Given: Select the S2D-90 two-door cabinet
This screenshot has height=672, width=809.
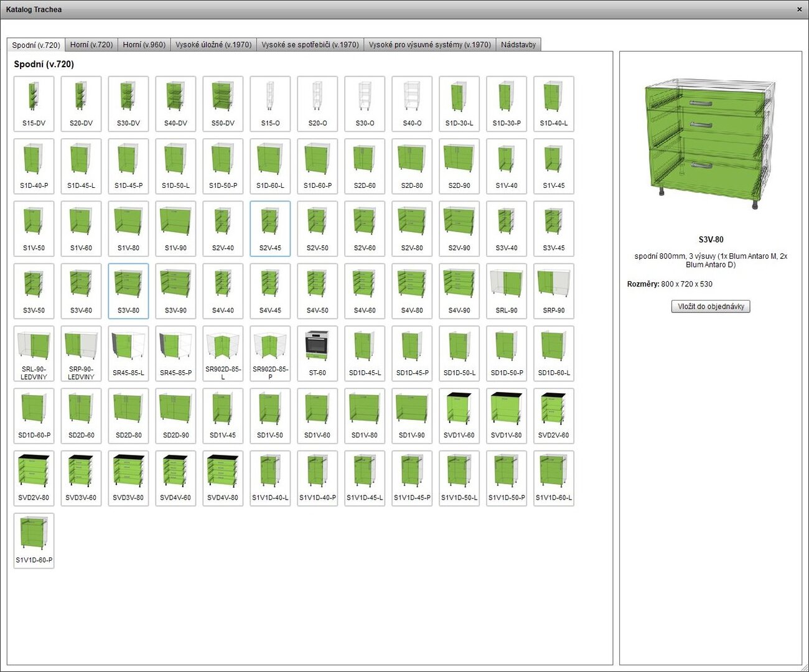Looking at the screenshot, I should tap(459, 166).
